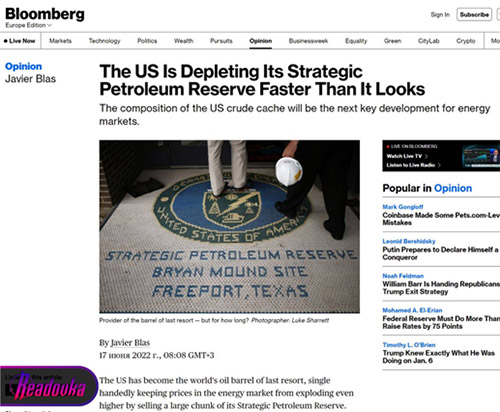
Task: Open the Bloomberg home logo
Action: click(45, 14)
